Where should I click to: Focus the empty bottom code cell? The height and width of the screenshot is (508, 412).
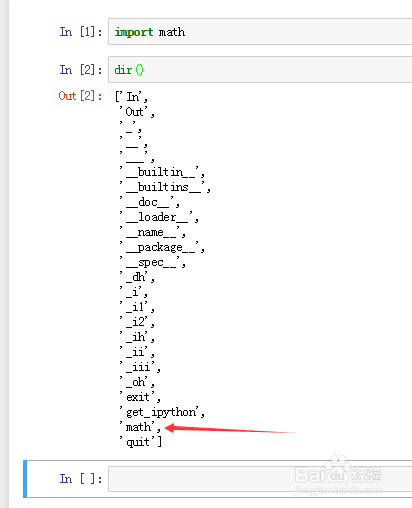(x=260, y=479)
